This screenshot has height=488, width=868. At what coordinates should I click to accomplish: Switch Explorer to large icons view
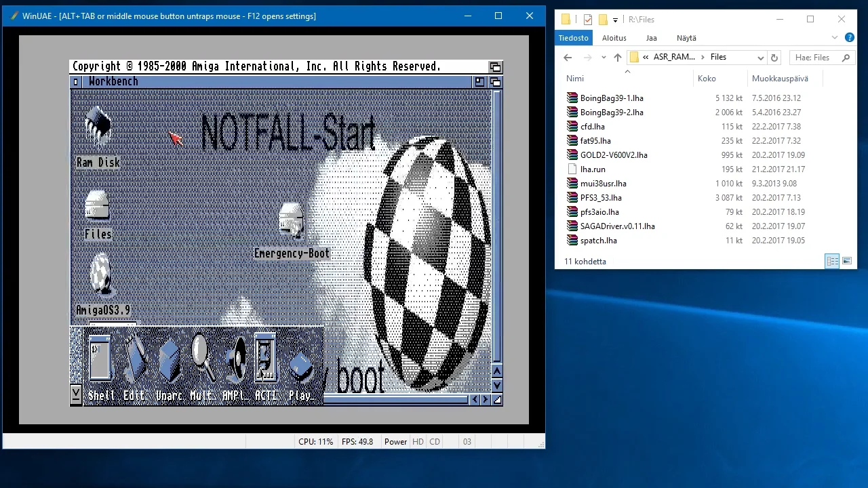click(x=846, y=261)
